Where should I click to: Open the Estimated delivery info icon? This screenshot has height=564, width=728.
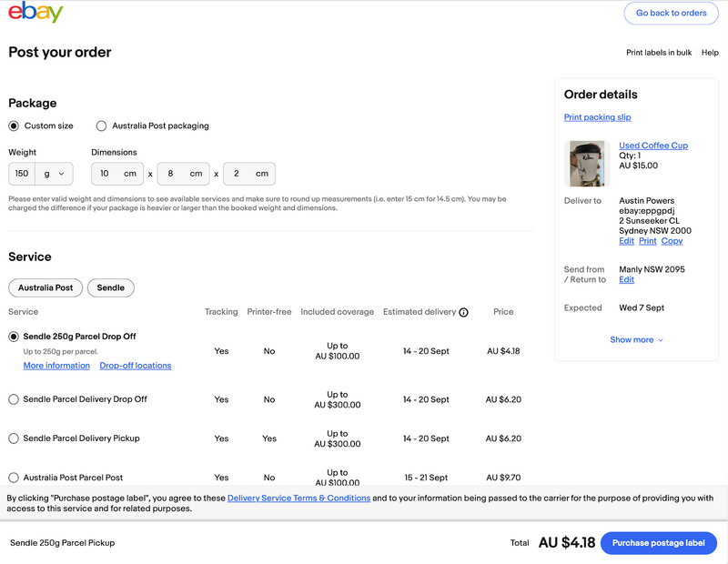[x=463, y=312]
